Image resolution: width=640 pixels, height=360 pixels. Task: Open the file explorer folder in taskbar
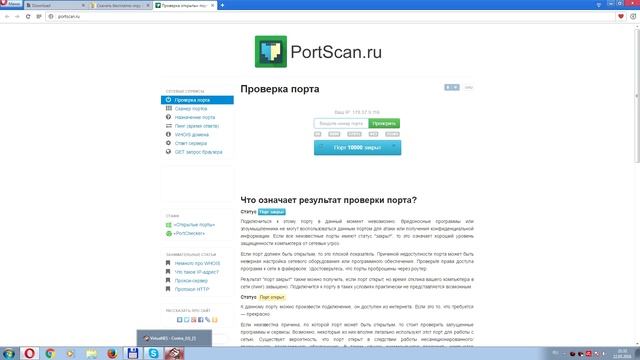tap(91, 353)
